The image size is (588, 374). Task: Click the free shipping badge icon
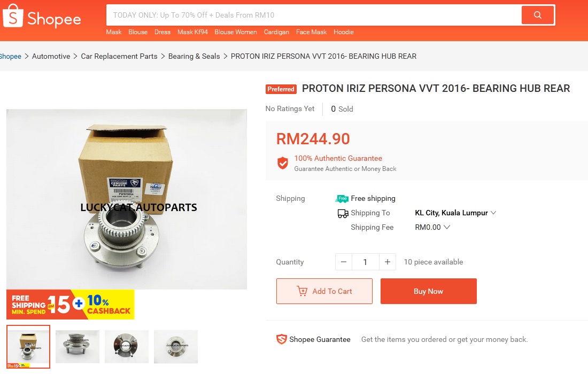pyautogui.click(x=342, y=198)
